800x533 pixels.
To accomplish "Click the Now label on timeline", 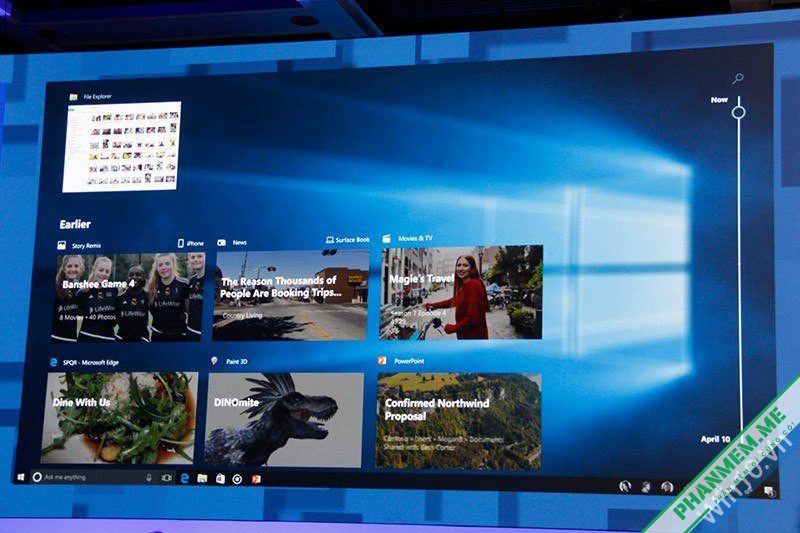I will click(x=719, y=100).
